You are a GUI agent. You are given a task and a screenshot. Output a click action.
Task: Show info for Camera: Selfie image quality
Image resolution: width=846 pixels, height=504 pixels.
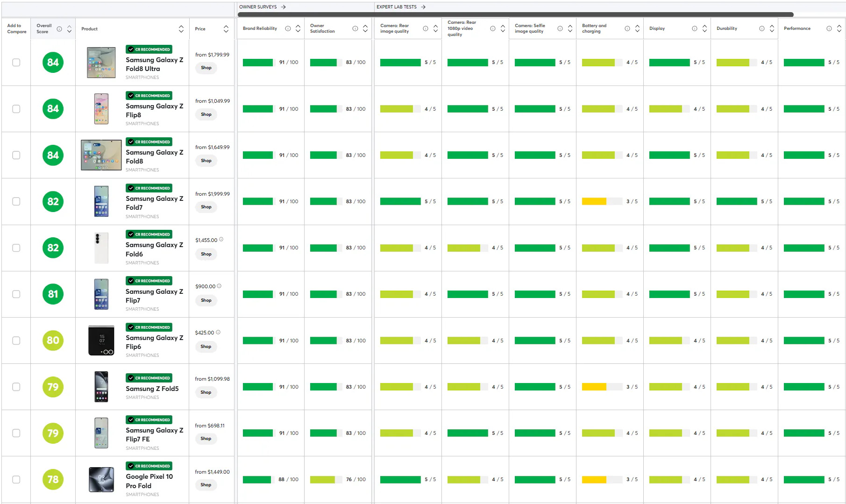tap(560, 28)
